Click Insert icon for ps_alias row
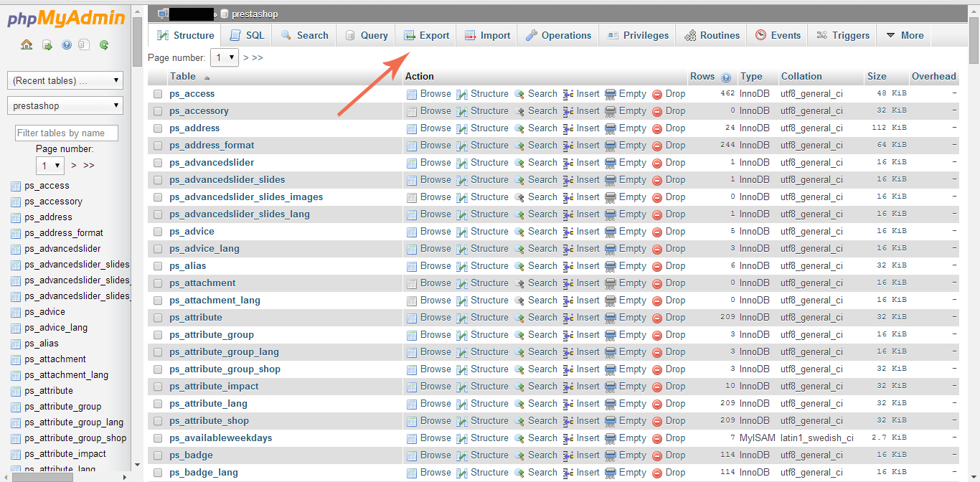 (x=568, y=266)
